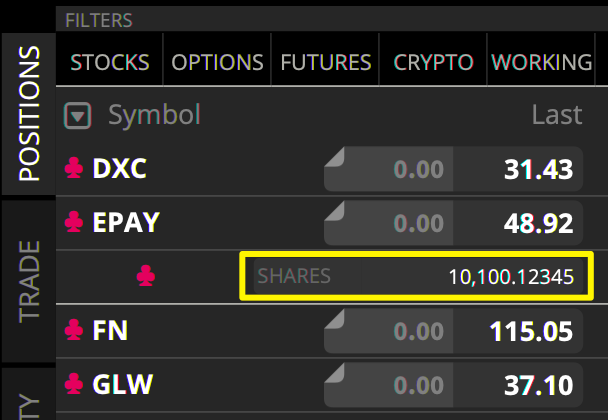Toggle the FUTURES filter
The image size is (608, 420).
pos(326,62)
